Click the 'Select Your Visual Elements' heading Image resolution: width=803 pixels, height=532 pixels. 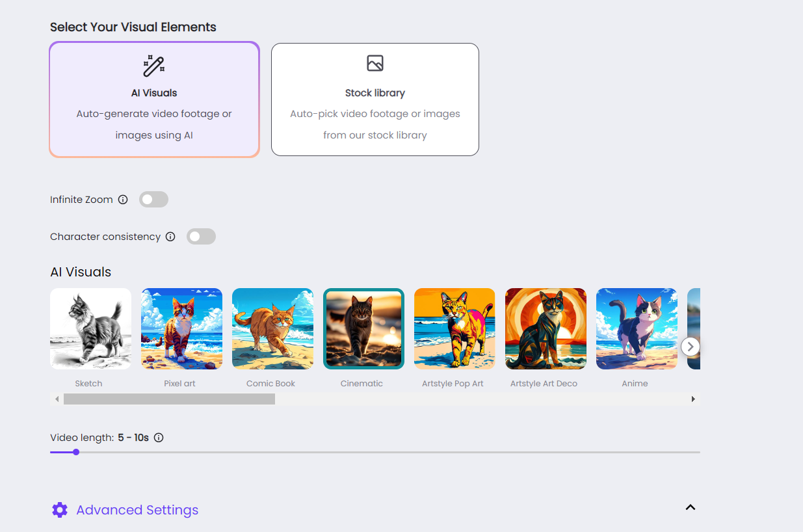(x=133, y=27)
